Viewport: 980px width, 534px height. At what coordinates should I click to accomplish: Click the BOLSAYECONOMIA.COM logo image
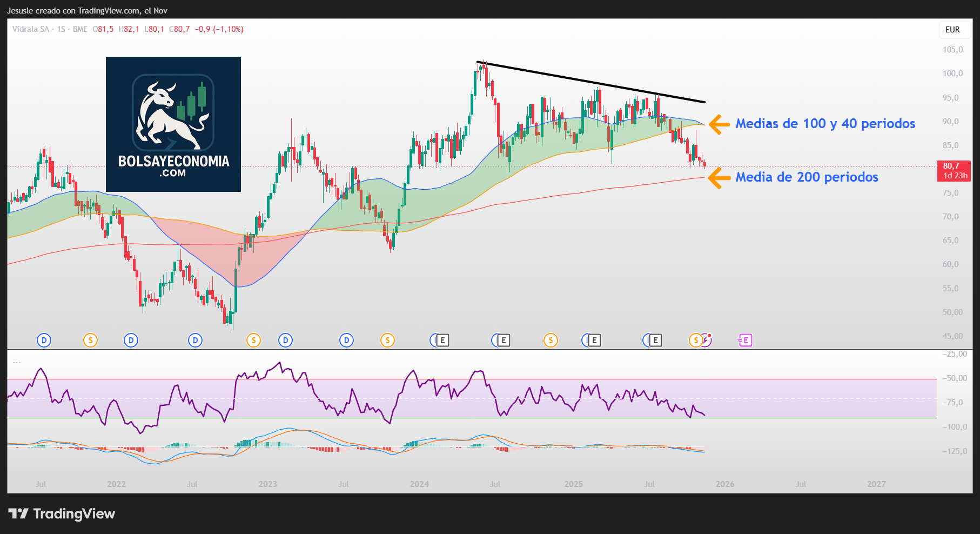click(173, 124)
